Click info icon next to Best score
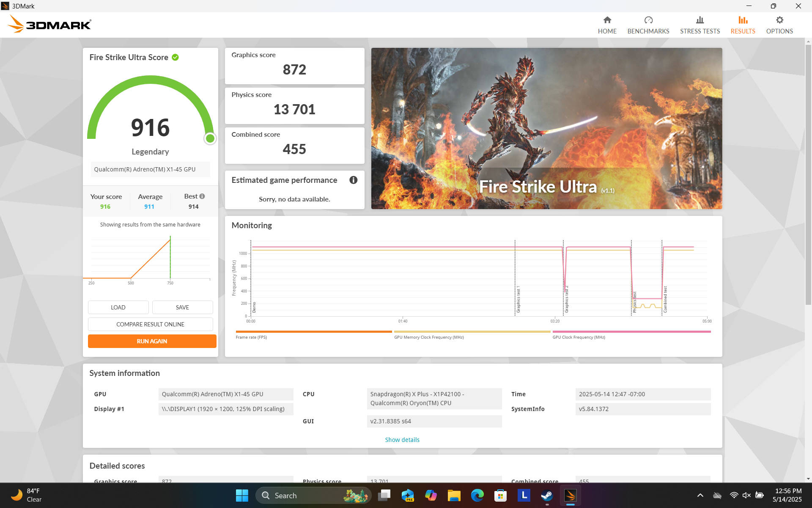The image size is (812, 508). pos(202,196)
